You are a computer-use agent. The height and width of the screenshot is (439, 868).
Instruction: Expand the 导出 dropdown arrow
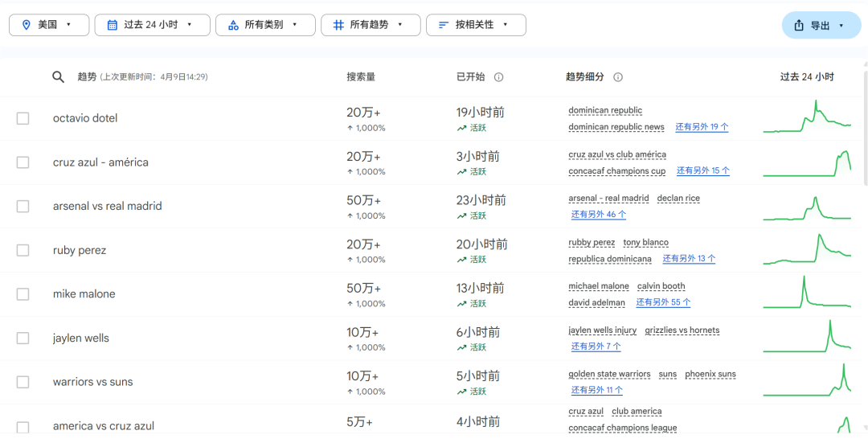[x=841, y=26]
